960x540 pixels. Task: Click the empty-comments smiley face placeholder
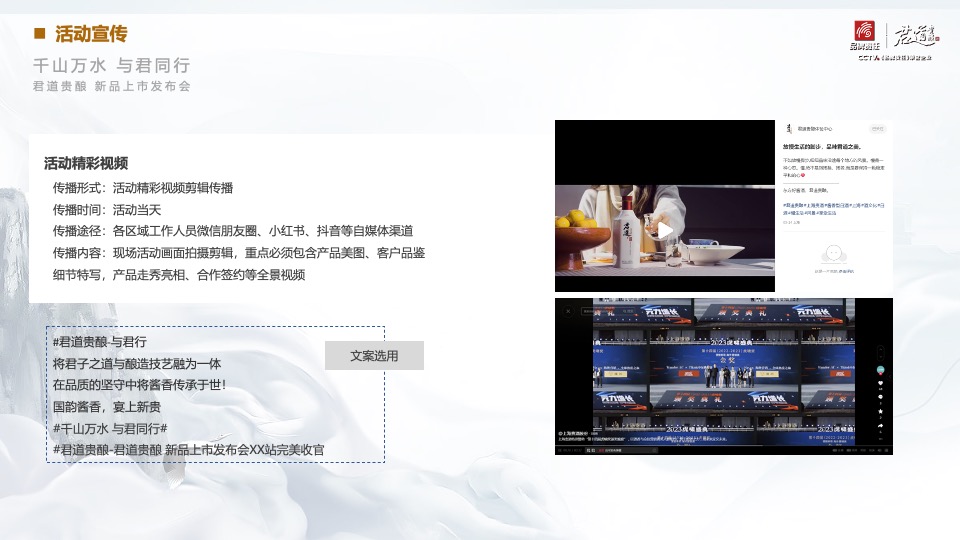833,253
